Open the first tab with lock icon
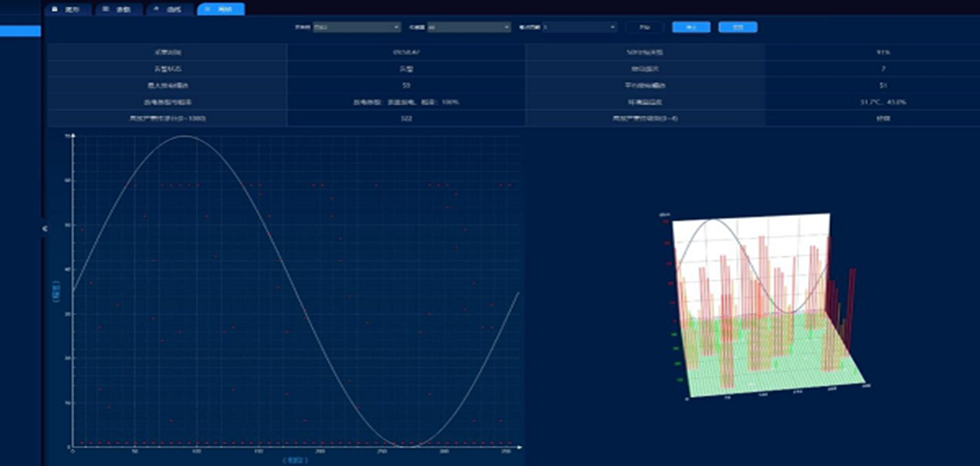 click(68, 9)
